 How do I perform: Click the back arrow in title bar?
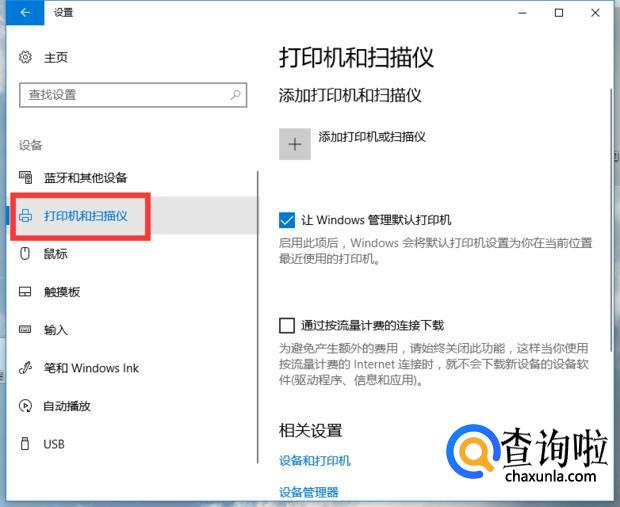(x=24, y=13)
